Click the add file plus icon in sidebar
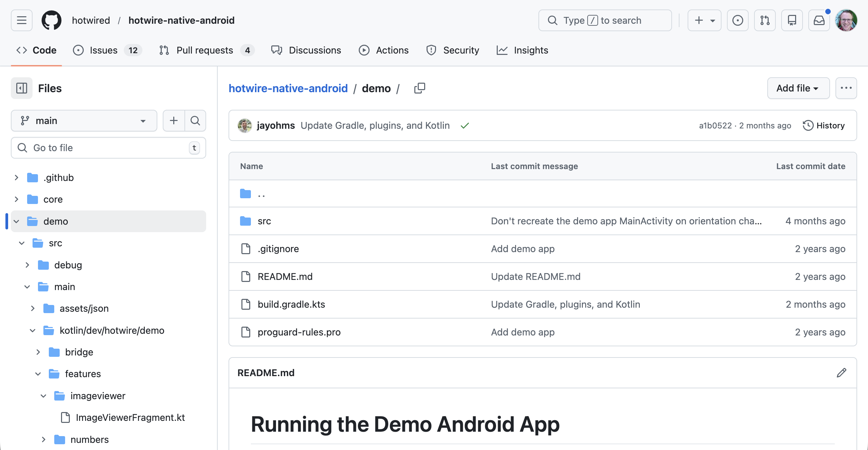Viewport: 868px width, 450px height. (174, 121)
